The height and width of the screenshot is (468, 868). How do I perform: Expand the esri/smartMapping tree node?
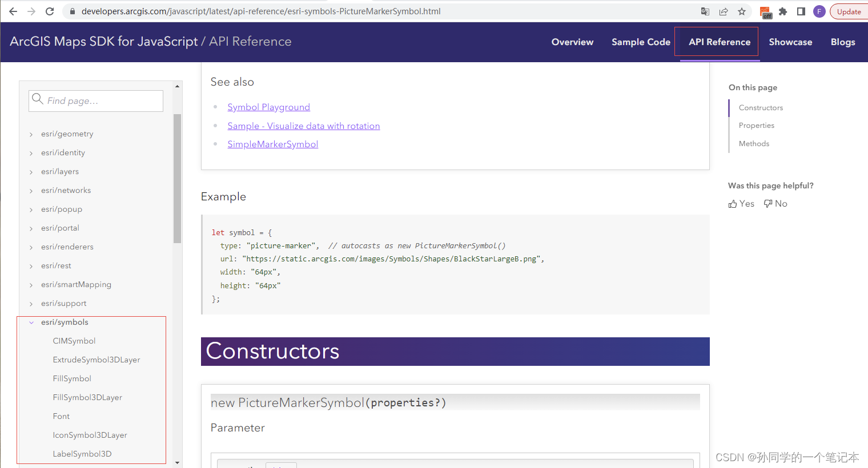tap(31, 285)
